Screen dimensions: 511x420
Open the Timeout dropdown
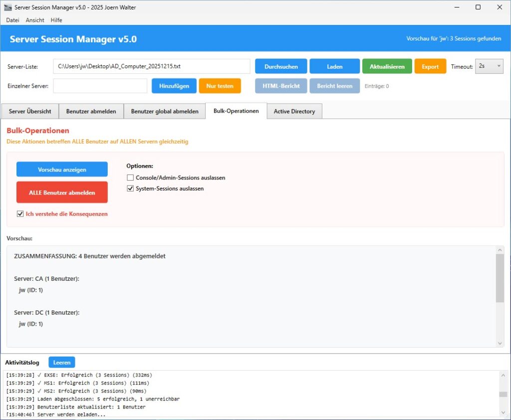489,66
